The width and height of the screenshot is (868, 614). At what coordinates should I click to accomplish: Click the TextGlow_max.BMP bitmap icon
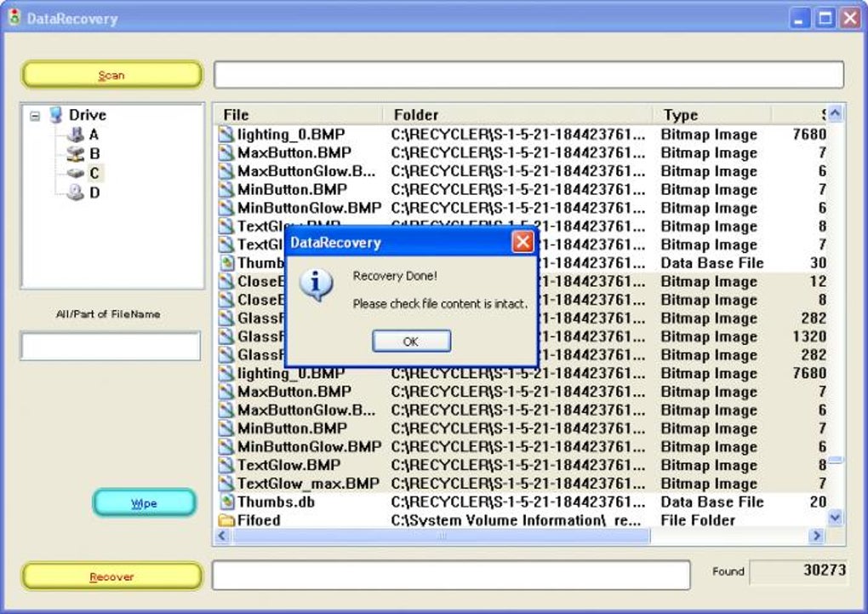(226, 483)
